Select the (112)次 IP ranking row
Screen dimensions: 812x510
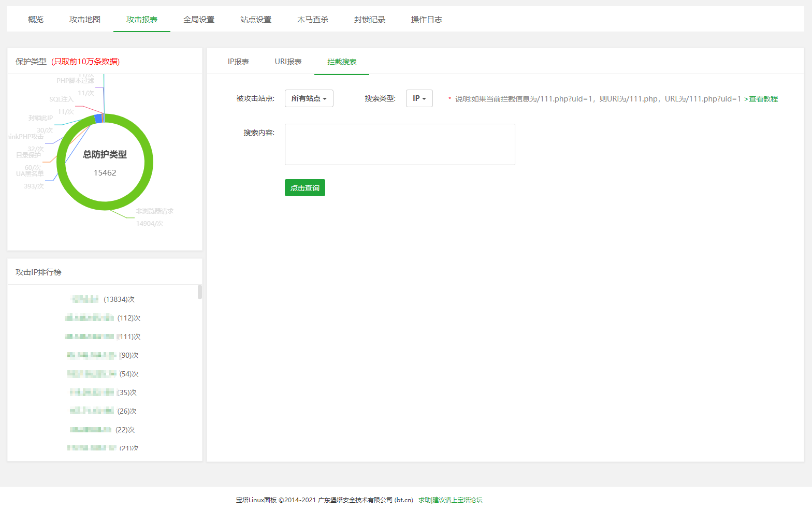tap(103, 318)
